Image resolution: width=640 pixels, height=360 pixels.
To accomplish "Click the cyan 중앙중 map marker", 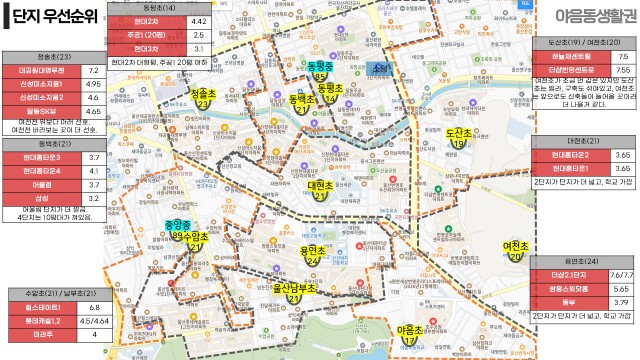I will [x=178, y=230].
